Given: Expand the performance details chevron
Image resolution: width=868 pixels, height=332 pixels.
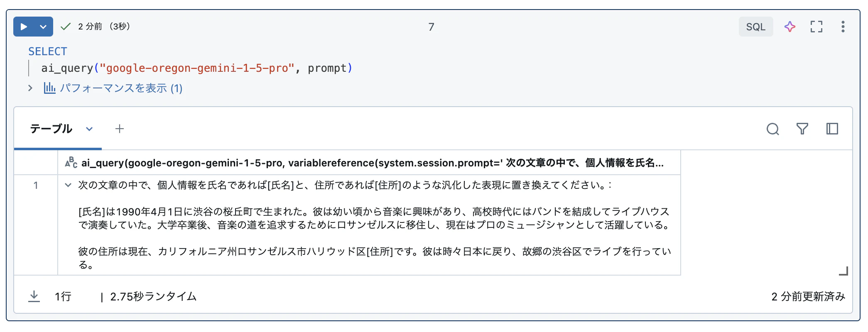Looking at the screenshot, I should point(30,88).
